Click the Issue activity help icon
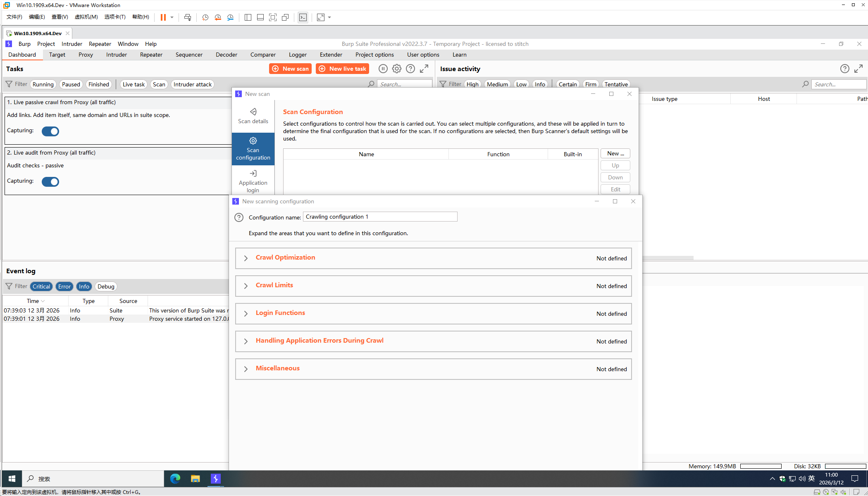This screenshot has width=868, height=496. (844, 69)
